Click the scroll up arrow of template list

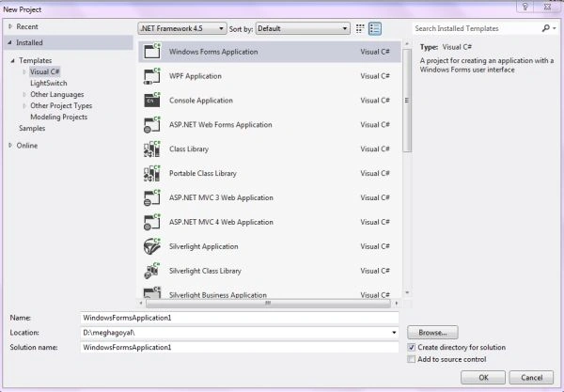[407, 44]
